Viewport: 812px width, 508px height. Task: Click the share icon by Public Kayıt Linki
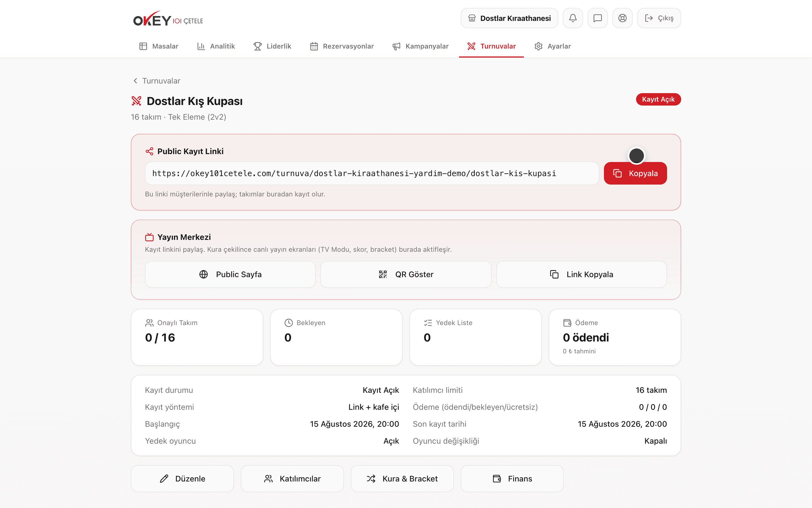tap(149, 151)
